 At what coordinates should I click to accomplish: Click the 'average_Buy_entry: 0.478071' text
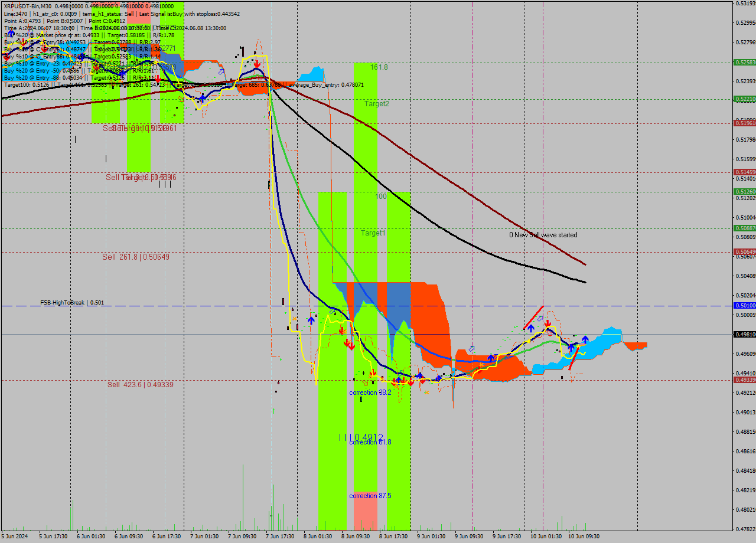tap(325, 85)
